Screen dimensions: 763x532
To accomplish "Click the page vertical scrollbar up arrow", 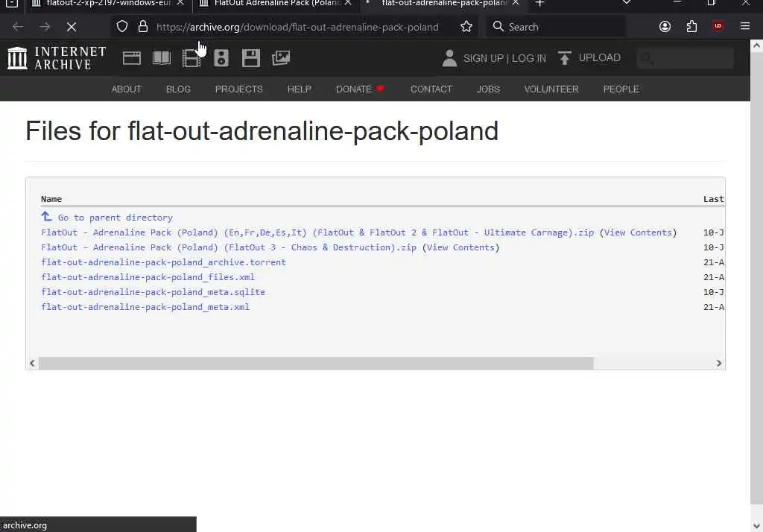I will pyautogui.click(x=756, y=45).
